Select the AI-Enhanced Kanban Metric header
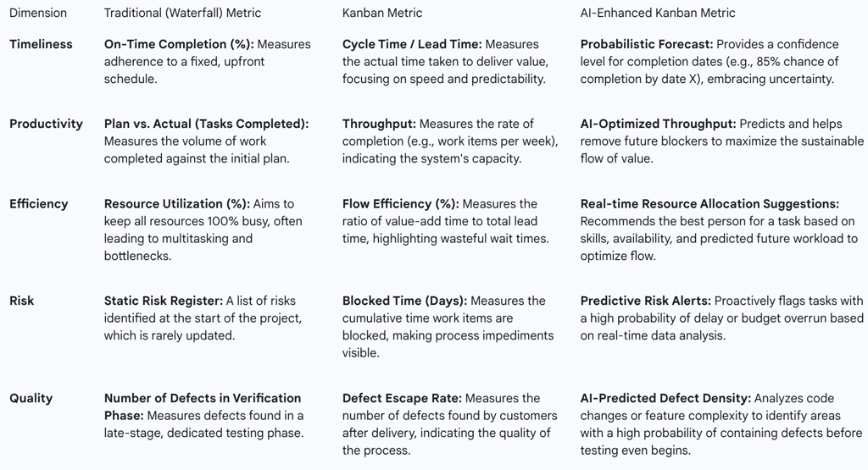 click(658, 13)
